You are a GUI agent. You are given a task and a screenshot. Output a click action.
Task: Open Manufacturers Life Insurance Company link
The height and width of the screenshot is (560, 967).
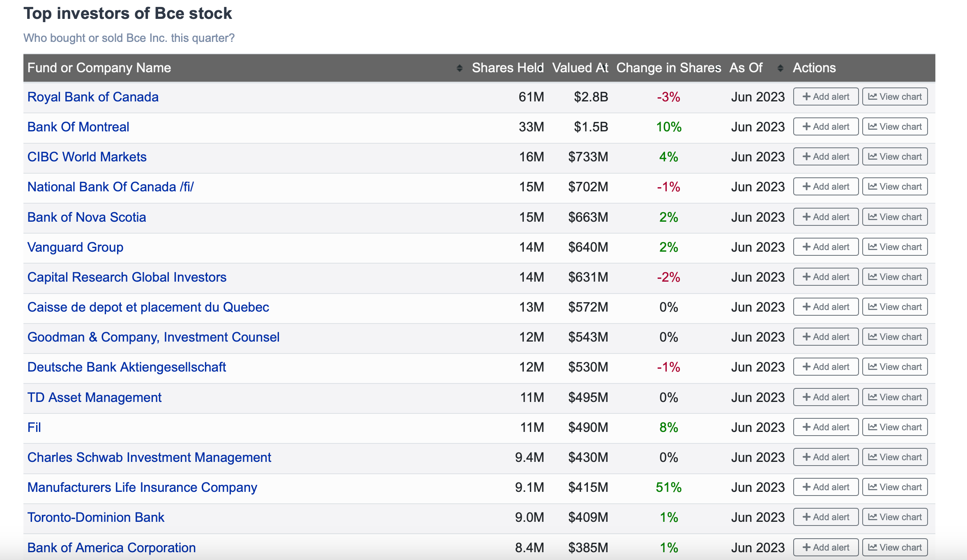(x=142, y=487)
